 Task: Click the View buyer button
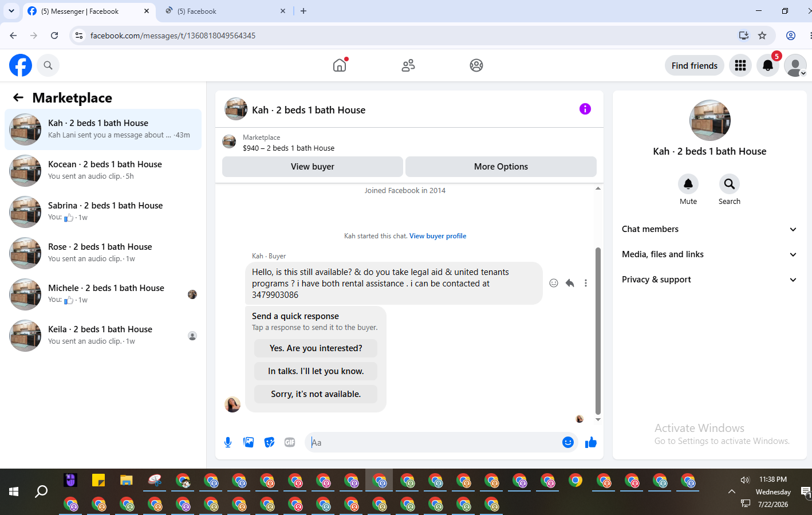(313, 167)
